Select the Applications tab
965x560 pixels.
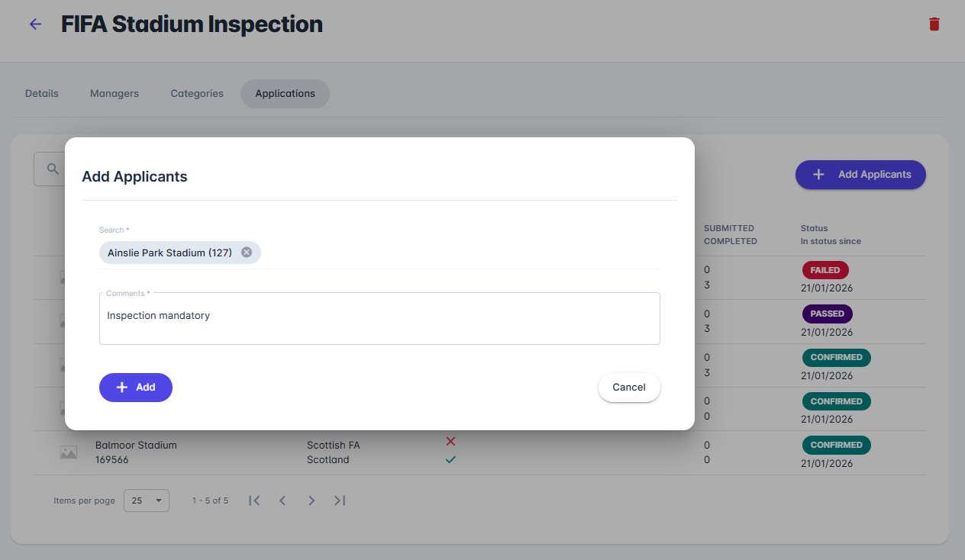pos(285,94)
